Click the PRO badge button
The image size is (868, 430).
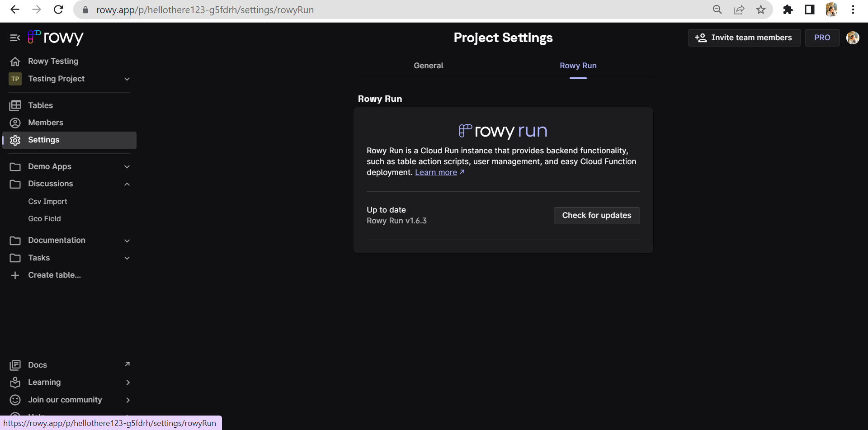822,38
